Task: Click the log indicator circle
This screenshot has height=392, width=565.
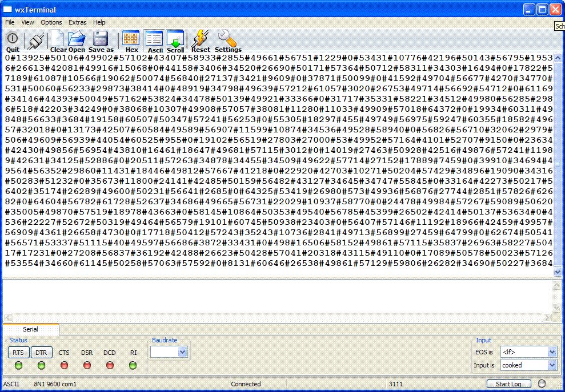Action: (542, 383)
